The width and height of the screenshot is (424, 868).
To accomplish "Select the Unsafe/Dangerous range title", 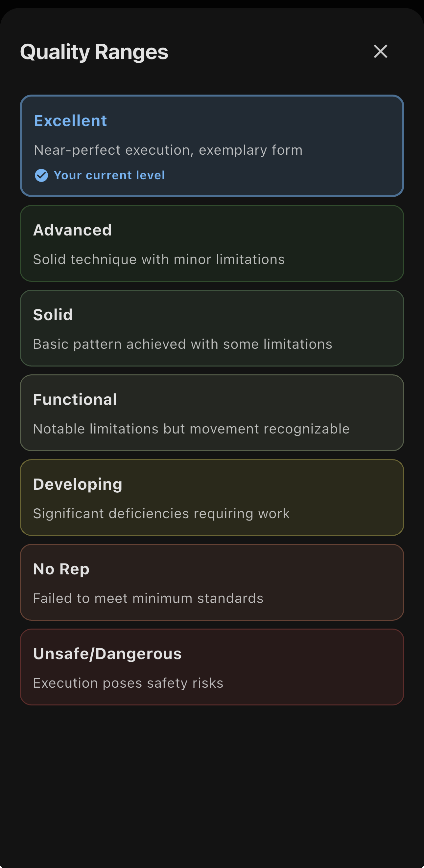I will (107, 654).
